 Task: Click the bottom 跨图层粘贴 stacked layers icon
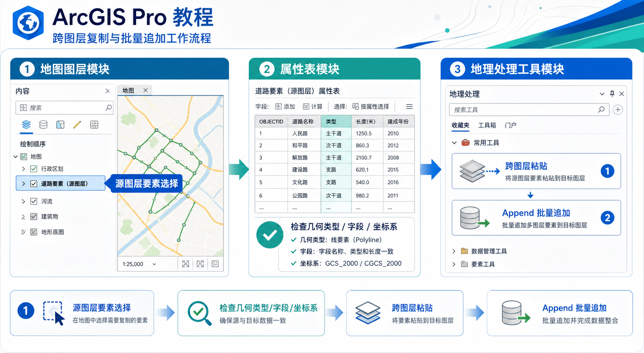click(x=368, y=313)
